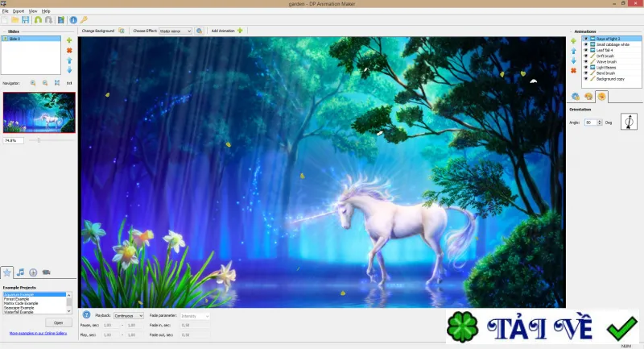Adjust the Navigator zoom slider

[39, 140]
